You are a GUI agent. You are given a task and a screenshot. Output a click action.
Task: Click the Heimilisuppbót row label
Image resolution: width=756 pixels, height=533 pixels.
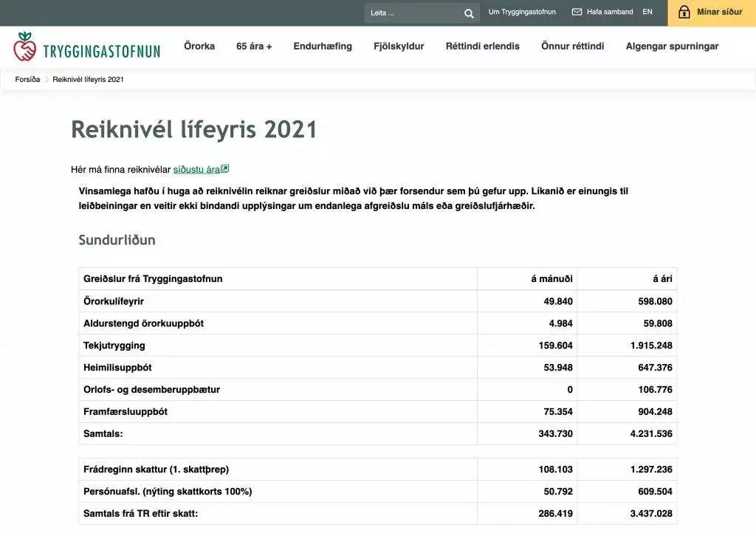pos(117,368)
